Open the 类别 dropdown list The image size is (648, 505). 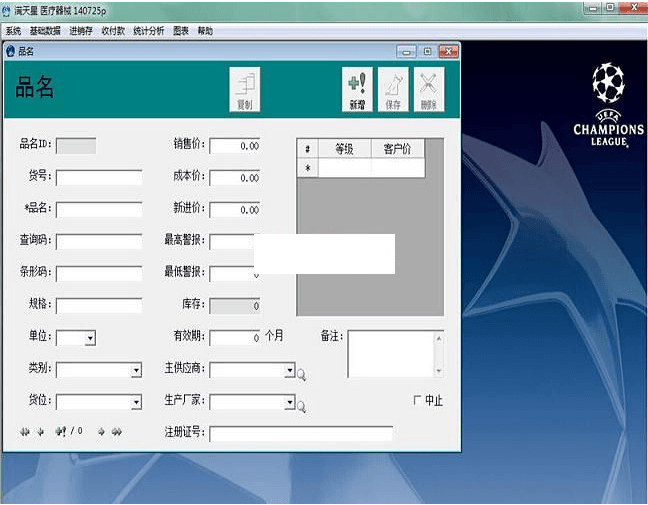(x=136, y=371)
